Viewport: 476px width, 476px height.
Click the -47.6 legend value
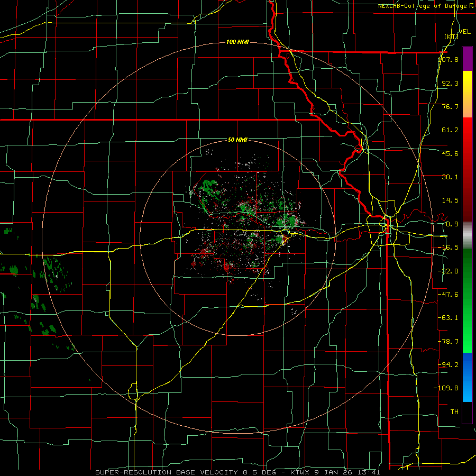pyautogui.click(x=448, y=295)
